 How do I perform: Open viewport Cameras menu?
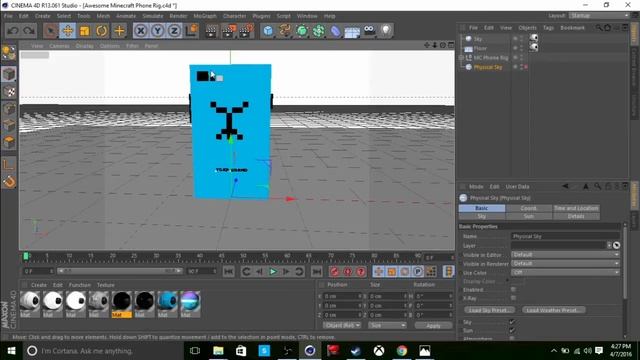[59, 46]
